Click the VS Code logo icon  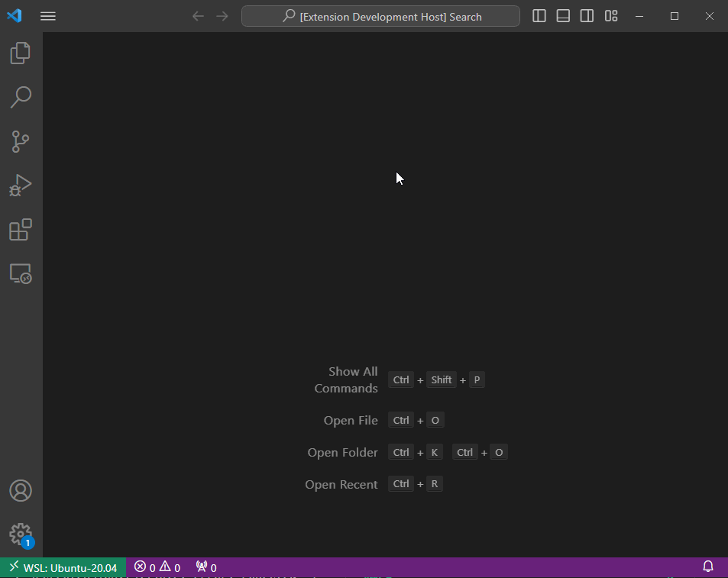point(15,16)
